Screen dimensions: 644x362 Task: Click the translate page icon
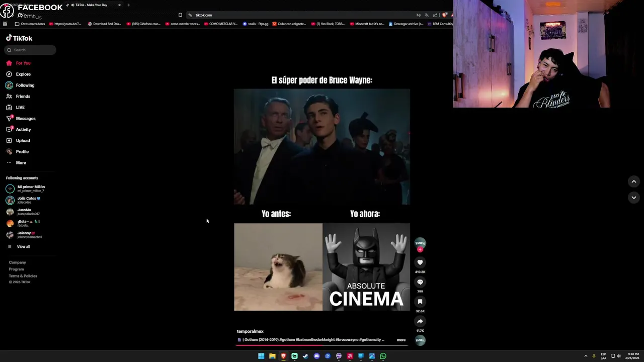click(x=427, y=15)
